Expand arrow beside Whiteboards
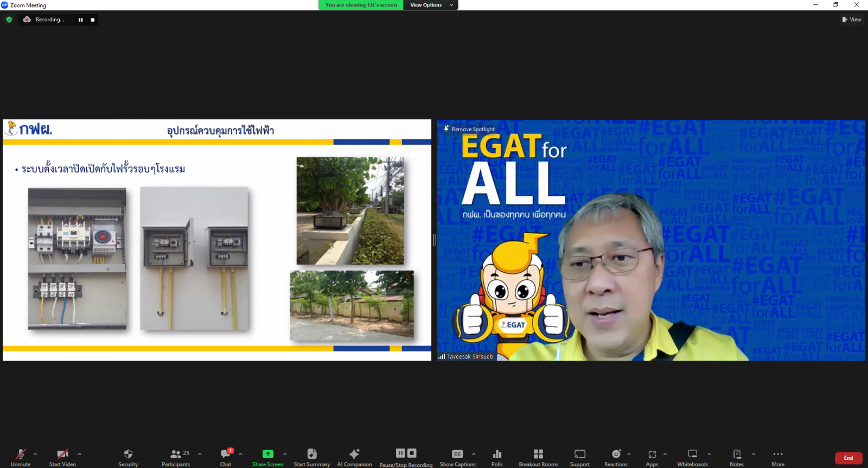The width and height of the screenshot is (868, 468). (709, 454)
